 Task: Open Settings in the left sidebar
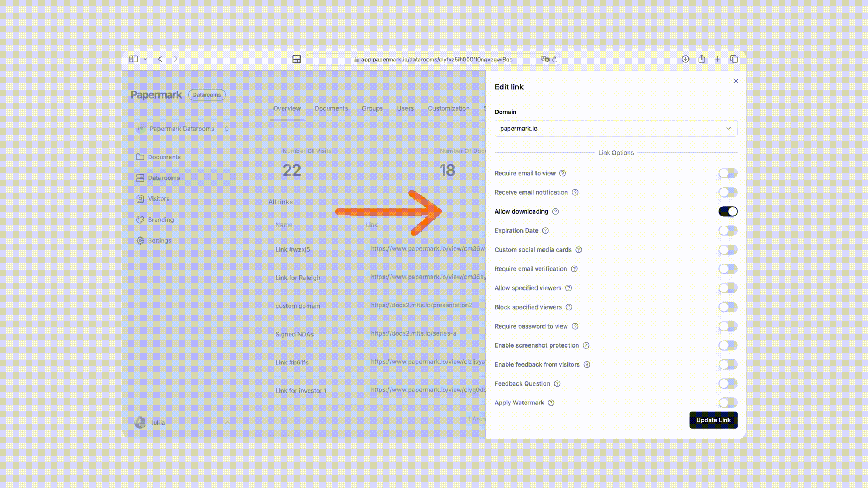[183, 241]
